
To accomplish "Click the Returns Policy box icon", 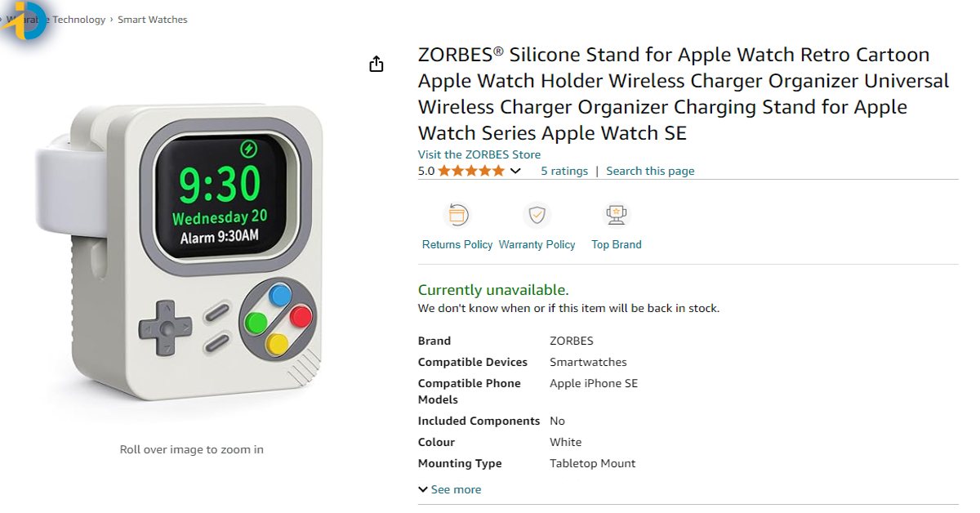I will (457, 215).
